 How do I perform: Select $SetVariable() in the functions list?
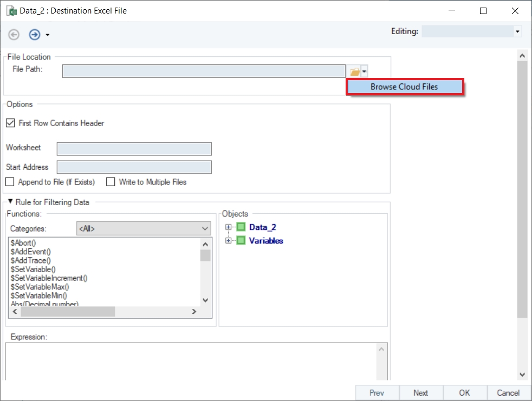[33, 269]
